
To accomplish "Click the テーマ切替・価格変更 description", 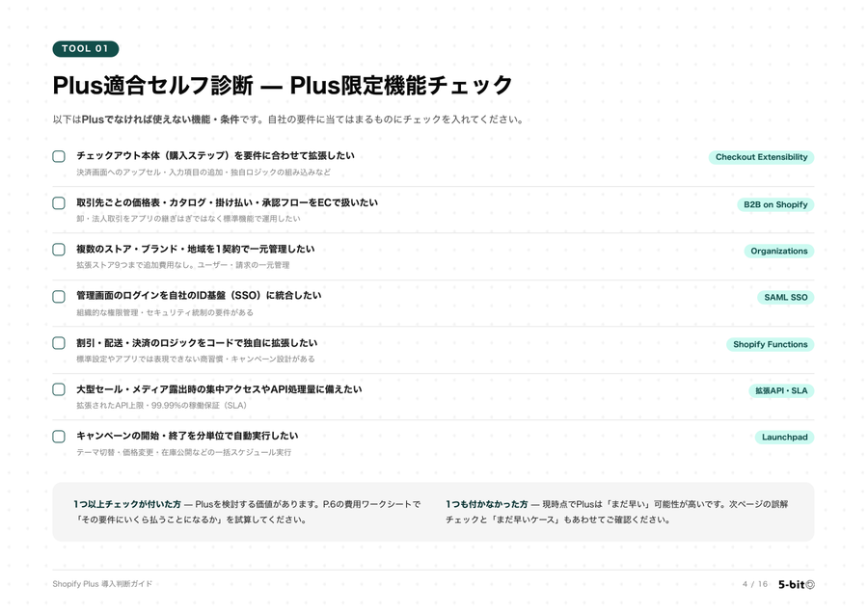I will [x=184, y=453].
